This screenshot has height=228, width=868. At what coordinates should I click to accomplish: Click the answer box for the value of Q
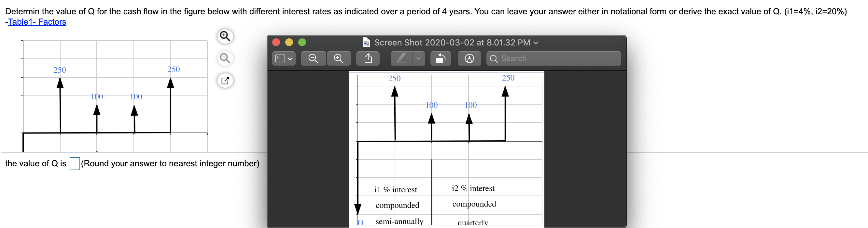coord(74,164)
